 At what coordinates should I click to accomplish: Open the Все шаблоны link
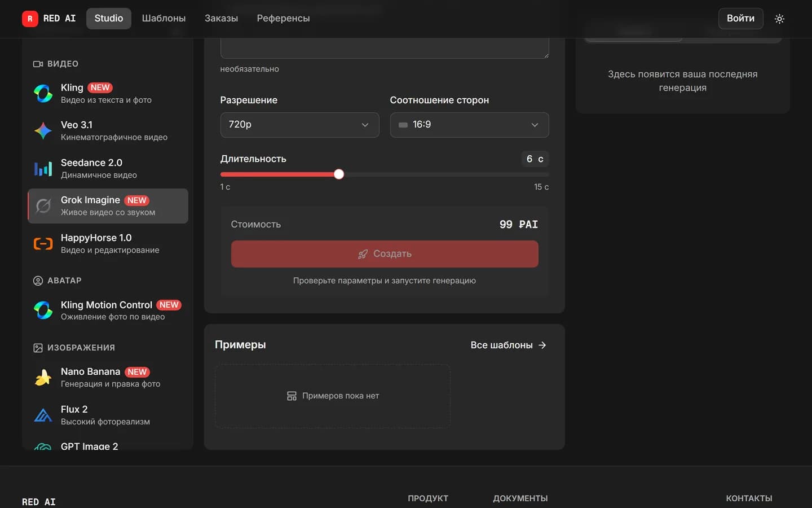pos(508,345)
